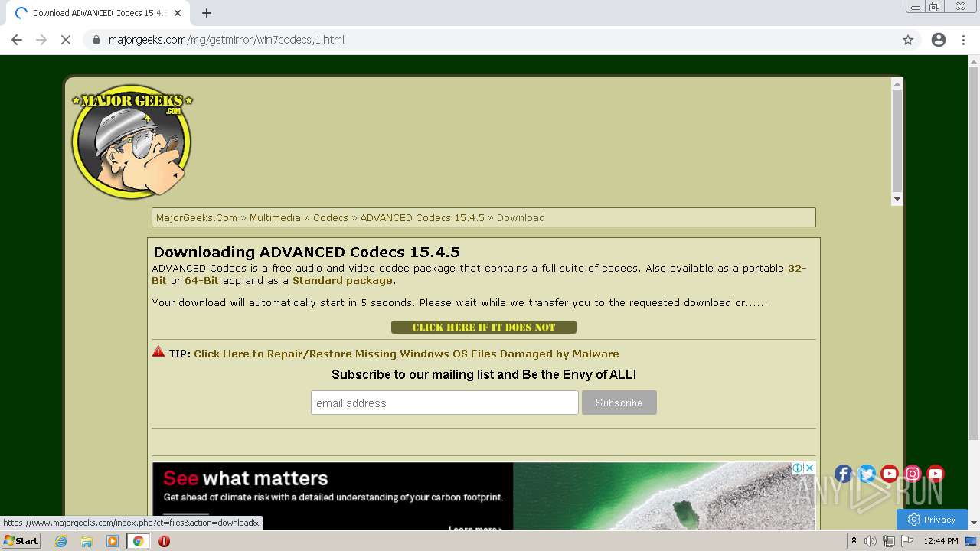This screenshot has width=980, height=551.
Task: Click the system clock showing 12:44 PM
Action: pos(941,541)
